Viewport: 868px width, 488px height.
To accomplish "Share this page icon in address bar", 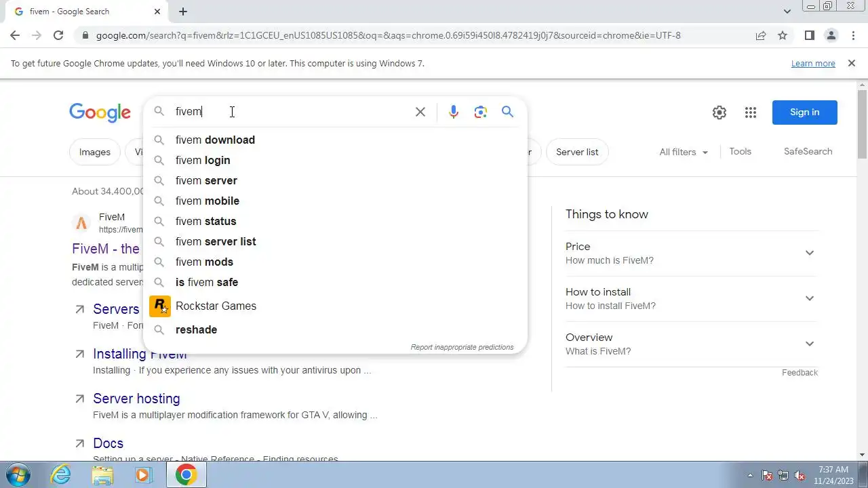I will click(x=761, y=35).
